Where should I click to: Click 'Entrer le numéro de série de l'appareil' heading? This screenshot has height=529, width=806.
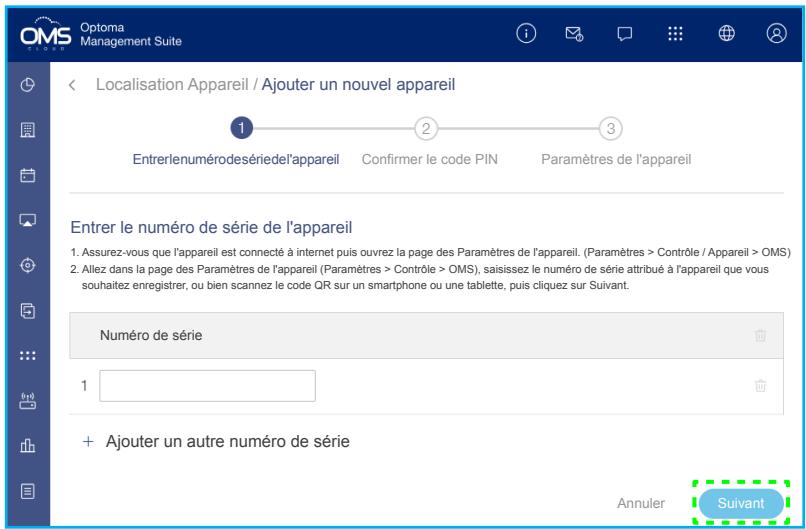point(211,227)
